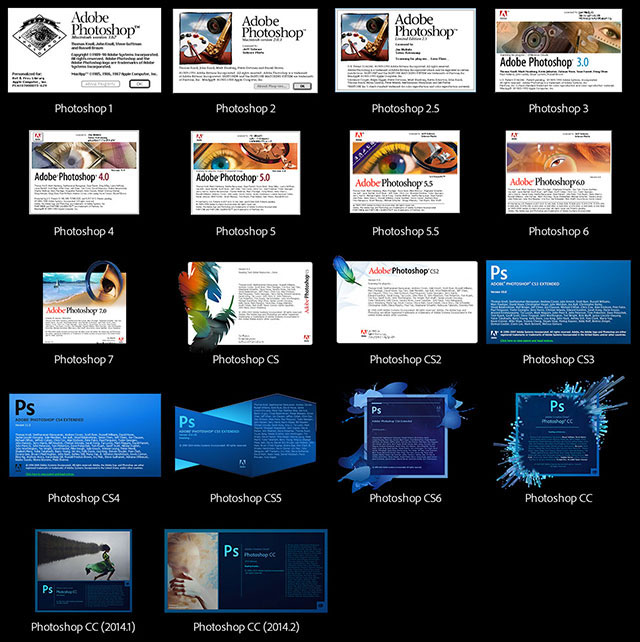Open the Photoshop 2.5 splash screen thumbnail
The height and width of the screenshot is (642, 640).
pyautogui.click(x=405, y=50)
